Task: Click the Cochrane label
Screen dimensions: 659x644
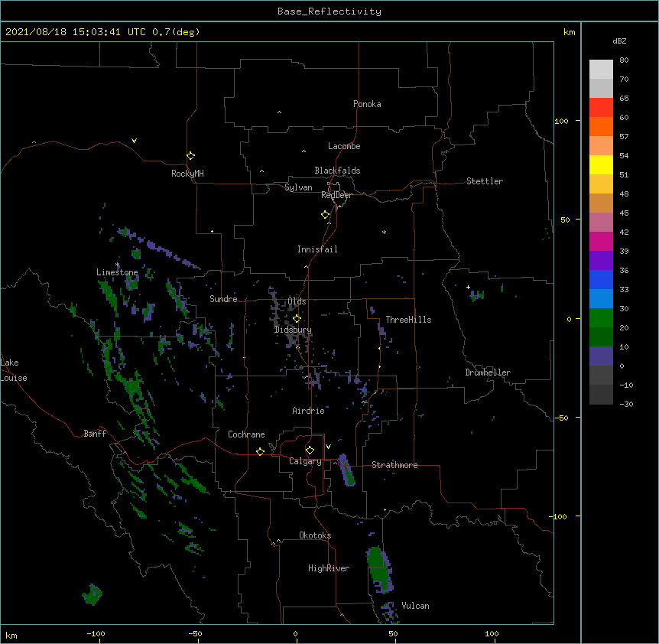Action: 246,434
